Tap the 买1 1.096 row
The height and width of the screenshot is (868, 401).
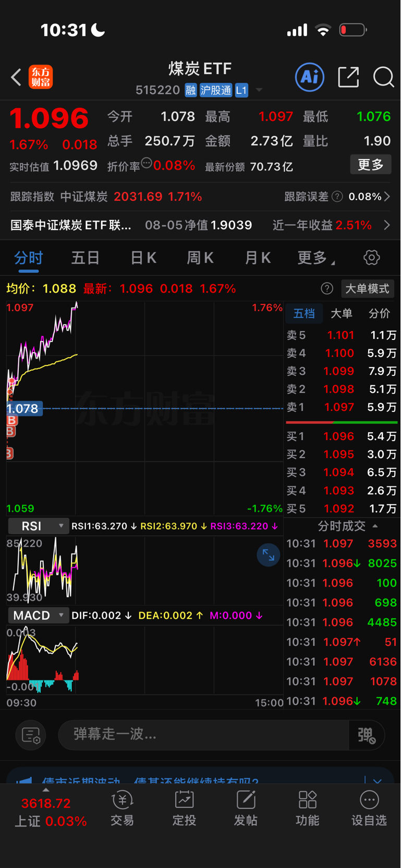(342, 436)
